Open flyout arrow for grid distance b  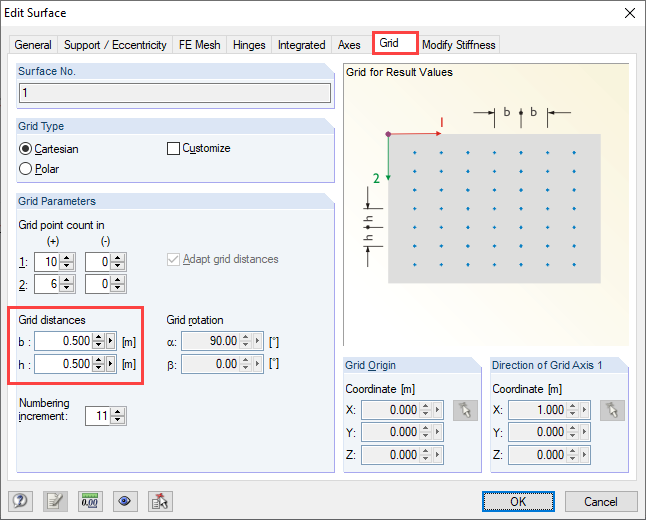pyautogui.click(x=111, y=341)
